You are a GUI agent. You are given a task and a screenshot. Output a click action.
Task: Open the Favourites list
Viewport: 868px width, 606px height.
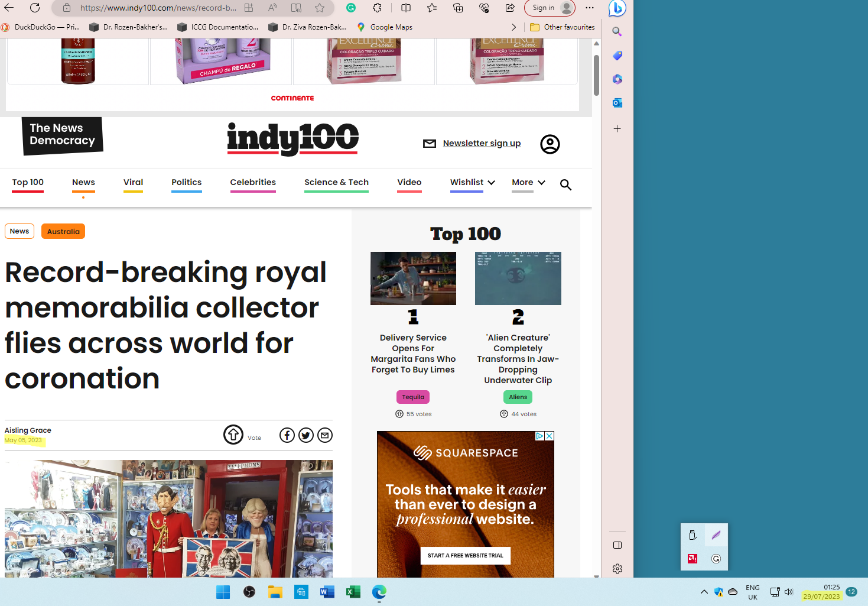[432, 8]
